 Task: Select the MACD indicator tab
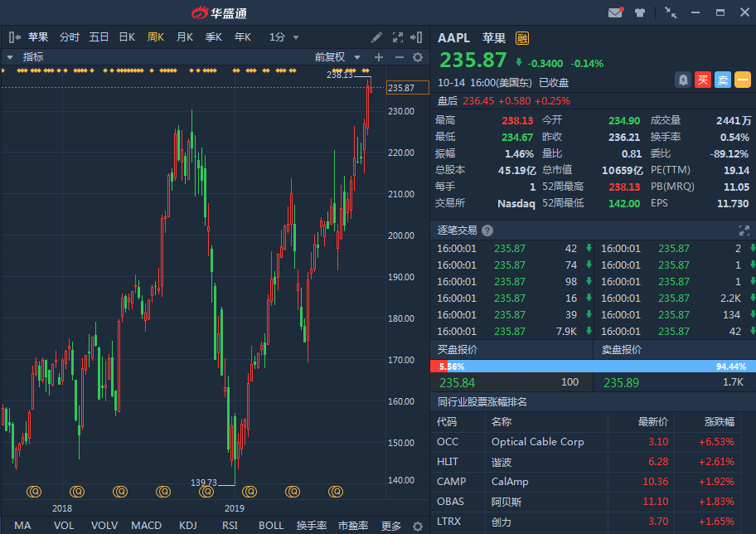(146, 526)
